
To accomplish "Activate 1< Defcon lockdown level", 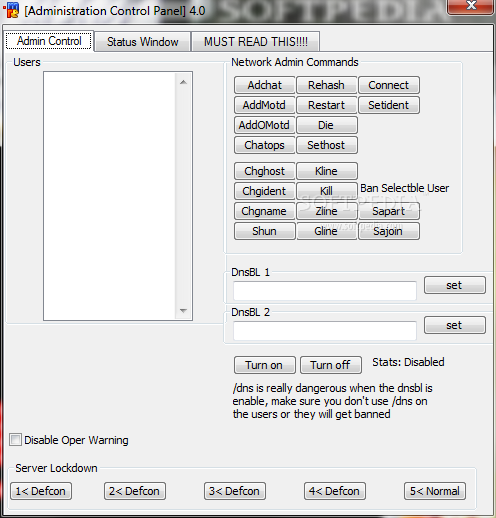I will click(41, 491).
